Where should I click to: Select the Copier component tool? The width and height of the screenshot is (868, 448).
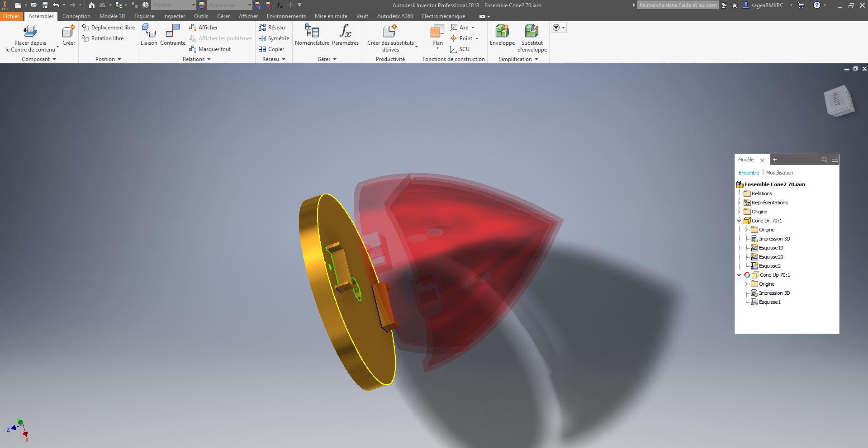(x=271, y=49)
